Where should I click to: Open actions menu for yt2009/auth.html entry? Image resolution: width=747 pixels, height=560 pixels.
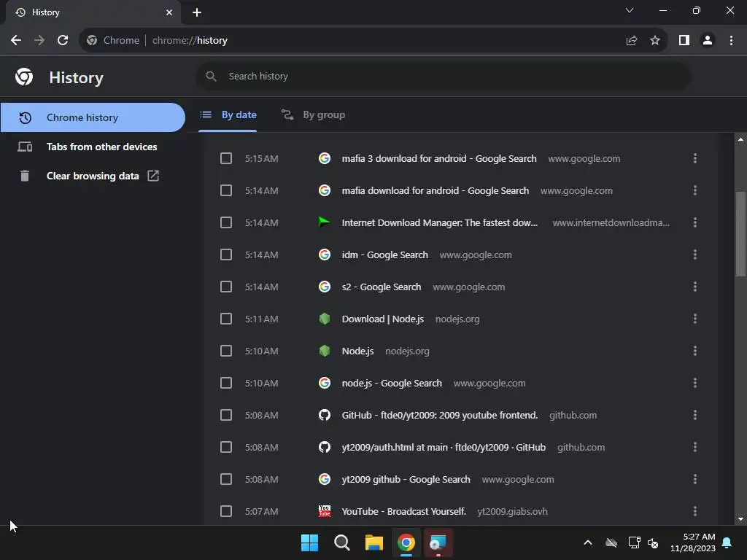(x=695, y=447)
